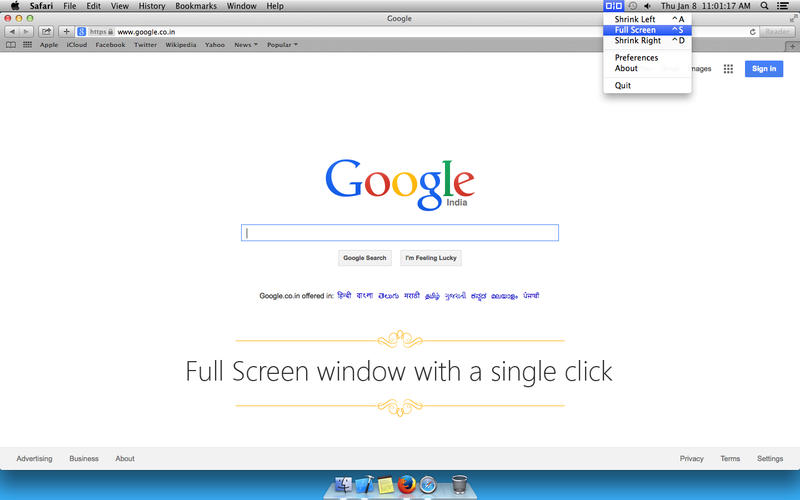Open the Help menu
Image resolution: width=800 pixels, height=500 pixels.
[275, 6]
